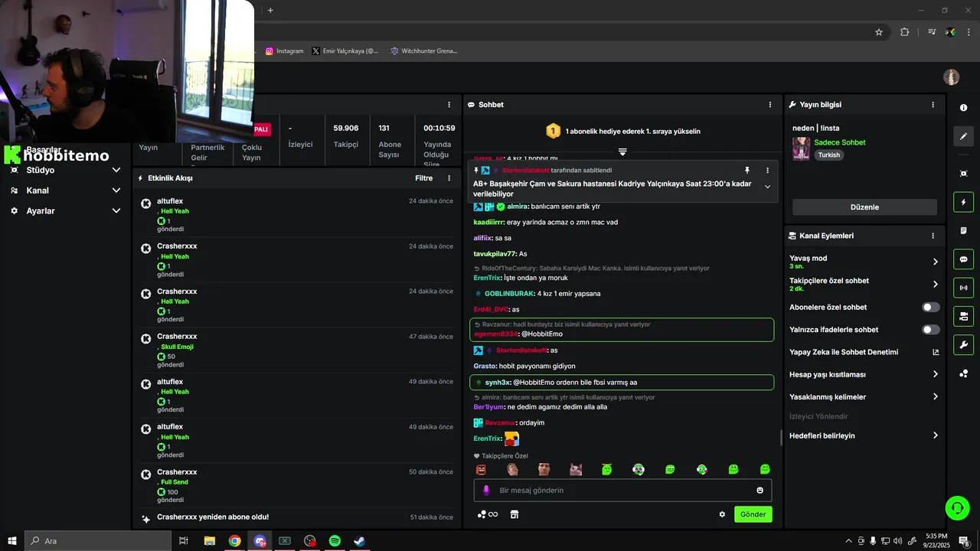The image size is (980, 551).
Task: Open Sohbet panel three-dot menu
Action: 770,105
